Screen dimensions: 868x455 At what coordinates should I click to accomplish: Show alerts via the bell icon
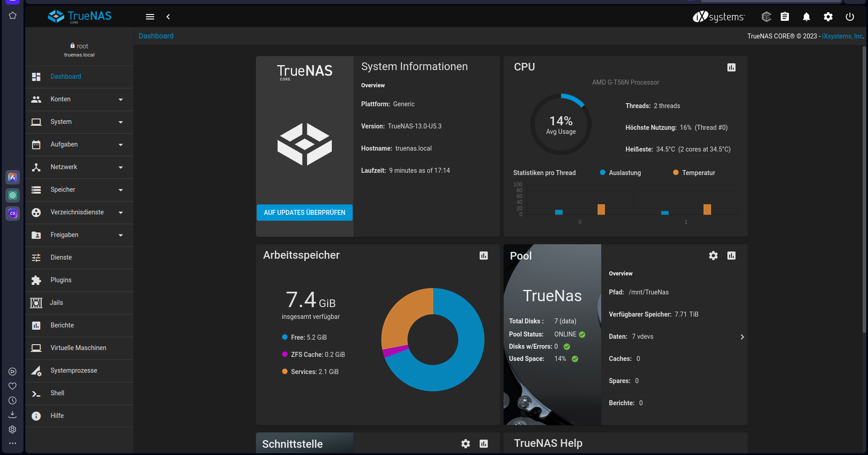coord(807,17)
